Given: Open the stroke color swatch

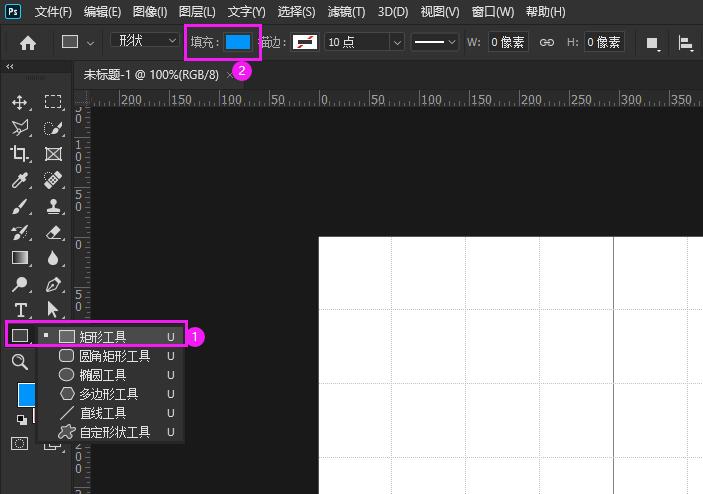Looking at the screenshot, I should 305,42.
